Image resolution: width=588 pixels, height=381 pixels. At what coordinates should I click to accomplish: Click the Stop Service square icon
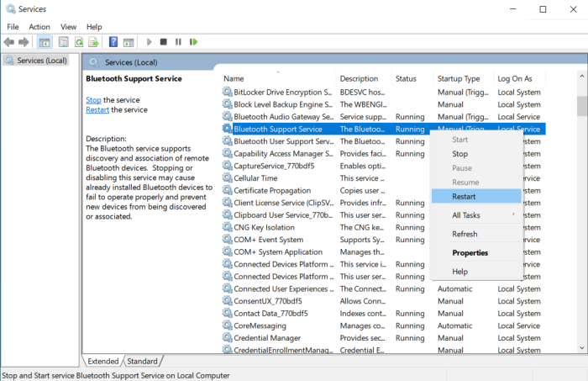point(164,42)
